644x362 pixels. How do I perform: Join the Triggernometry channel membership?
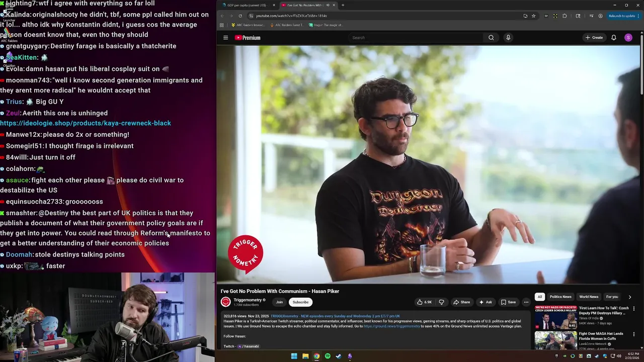(x=279, y=302)
